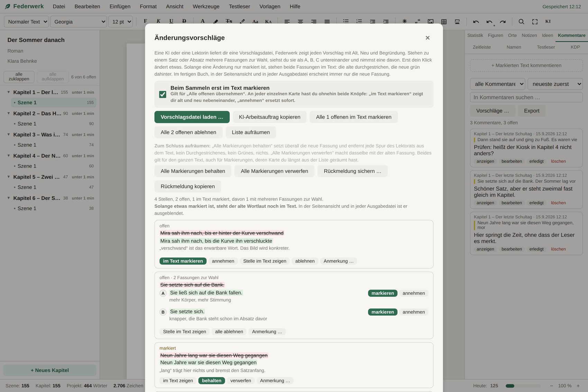Image resolution: width=588 pixels, height=392 pixels.
Task: Justify the text
Action: [x=327, y=21]
